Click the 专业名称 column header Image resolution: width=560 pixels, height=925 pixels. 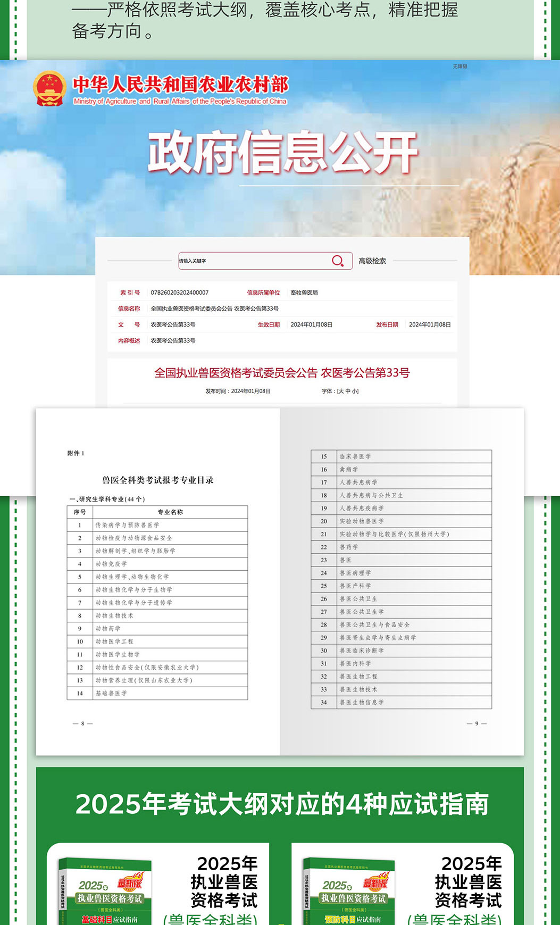point(170,512)
